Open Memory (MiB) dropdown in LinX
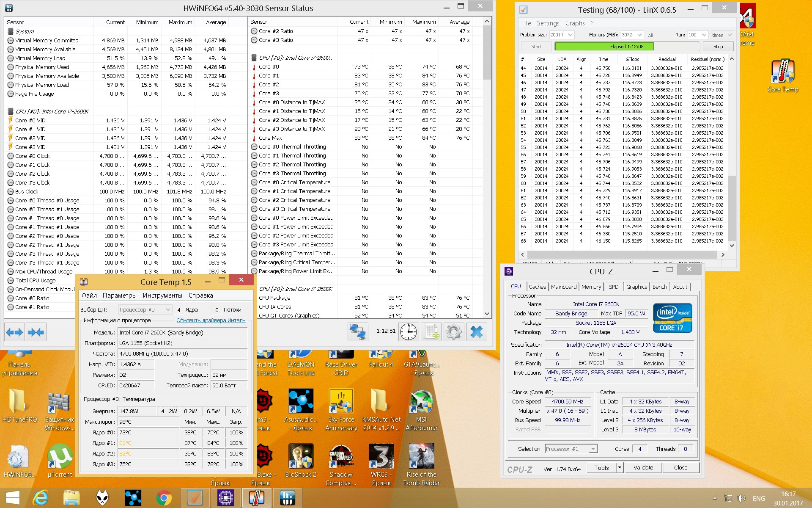This screenshot has height=508, width=812. coord(632,35)
